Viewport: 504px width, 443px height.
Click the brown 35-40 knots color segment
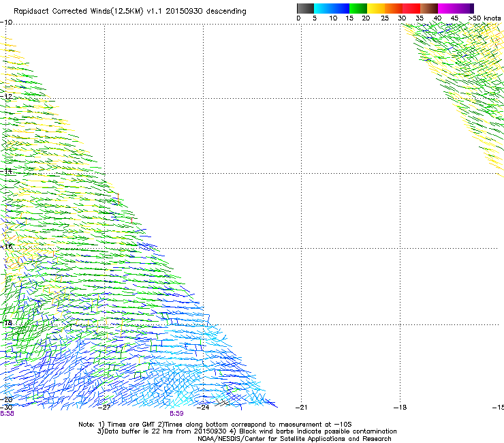(429, 8)
